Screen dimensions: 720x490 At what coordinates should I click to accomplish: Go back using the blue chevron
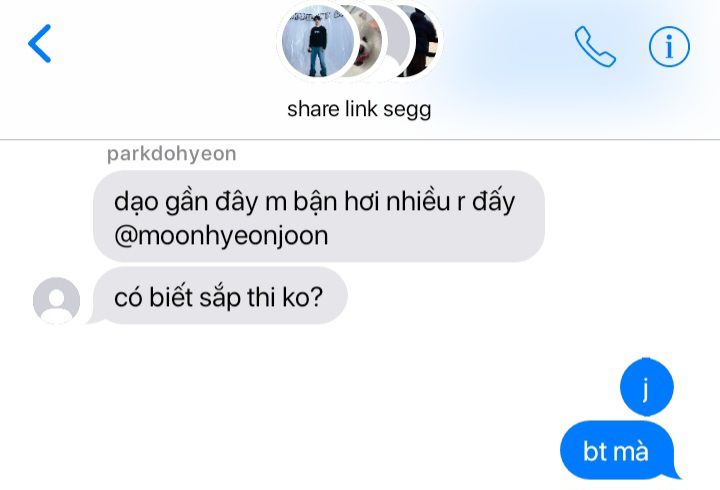tap(39, 44)
